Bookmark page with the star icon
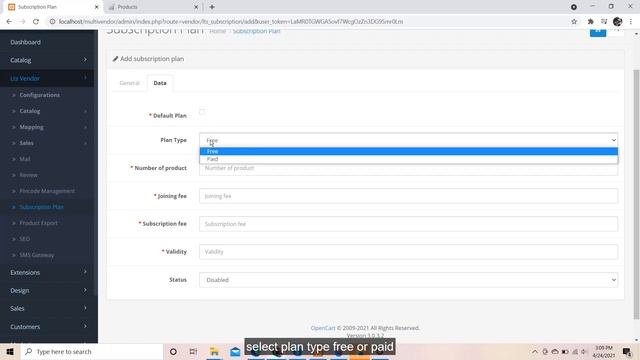The width and height of the screenshot is (640, 360). pos(574,22)
